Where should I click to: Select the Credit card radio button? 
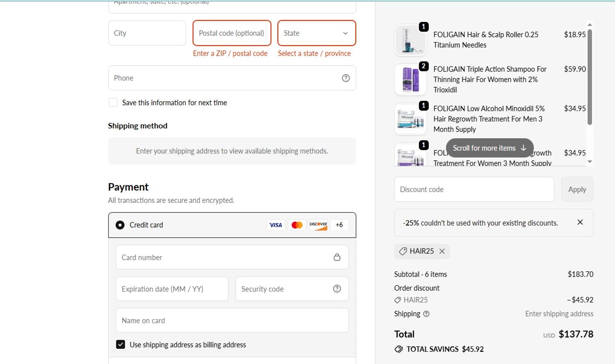pos(120,225)
